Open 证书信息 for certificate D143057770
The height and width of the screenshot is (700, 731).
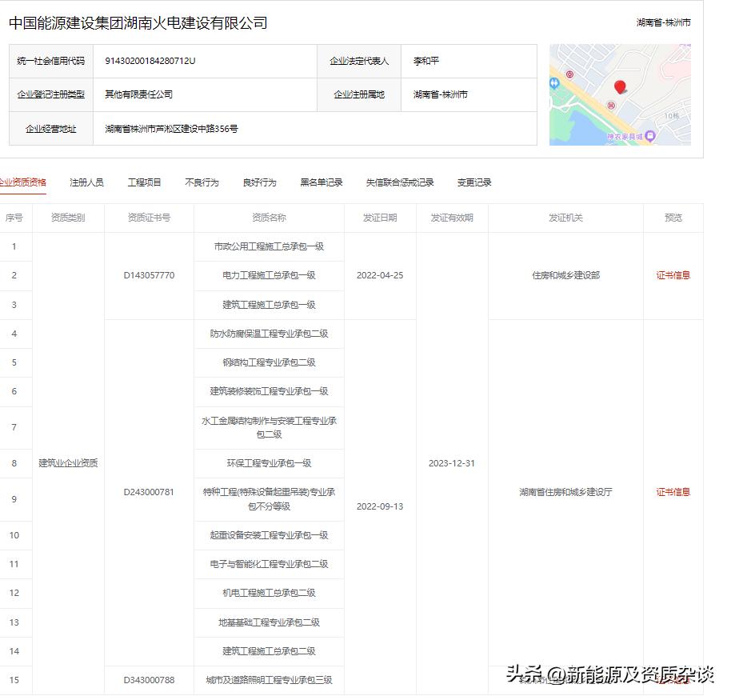[x=673, y=275]
